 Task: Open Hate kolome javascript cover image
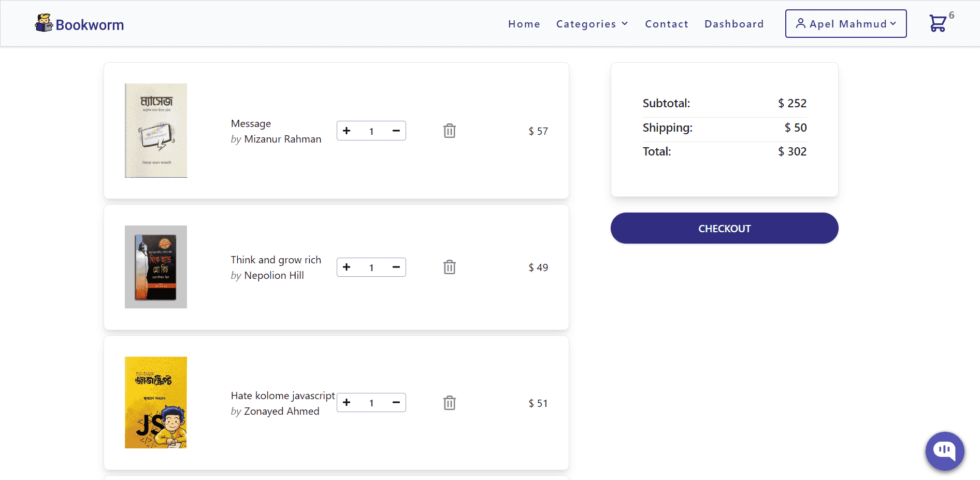(x=156, y=402)
